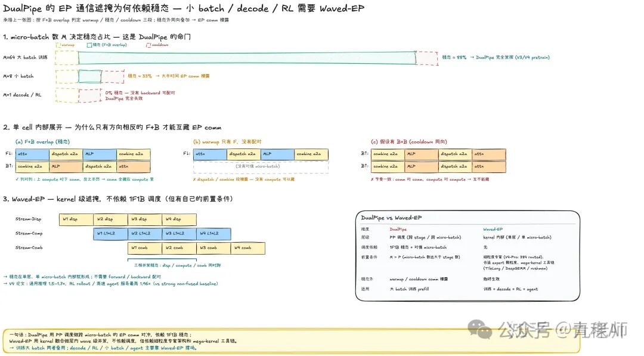Click the 'M > P' precondition cell
Screen dimensions: 644x356
tap(425, 257)
